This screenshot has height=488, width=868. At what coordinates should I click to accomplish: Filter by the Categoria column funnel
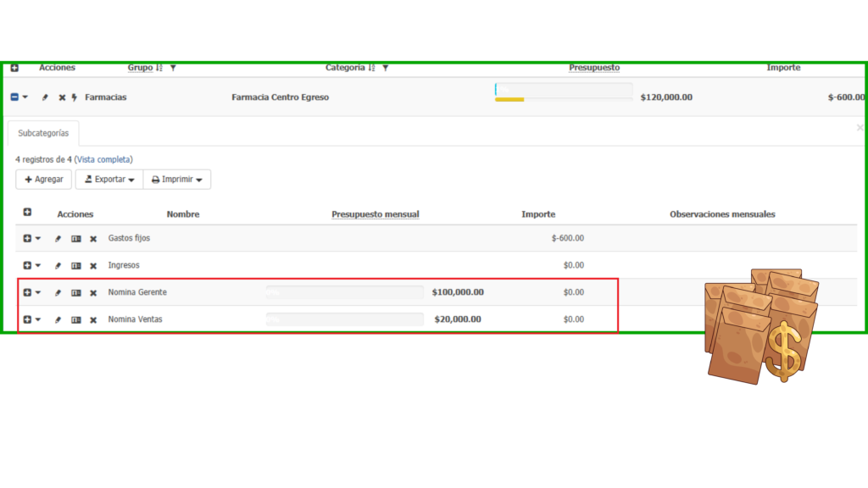click(385, 68)
